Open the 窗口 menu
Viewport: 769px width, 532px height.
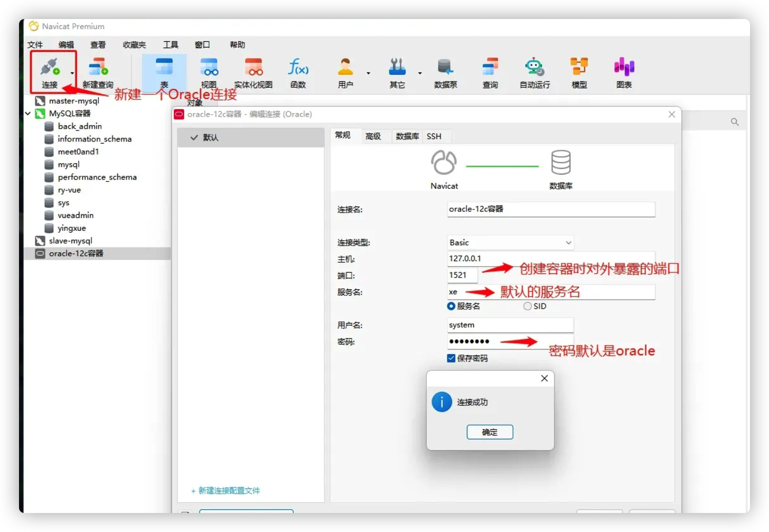[202, 45]
